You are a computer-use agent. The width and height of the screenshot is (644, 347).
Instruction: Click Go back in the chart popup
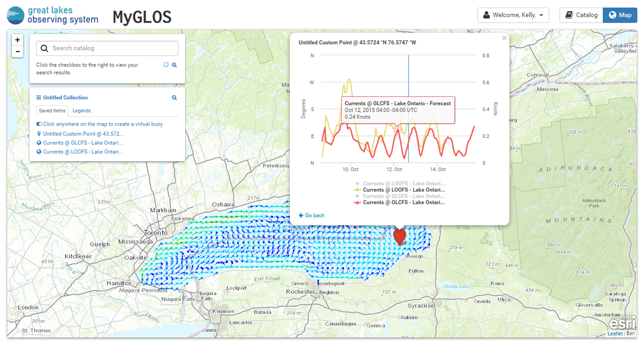312,215
